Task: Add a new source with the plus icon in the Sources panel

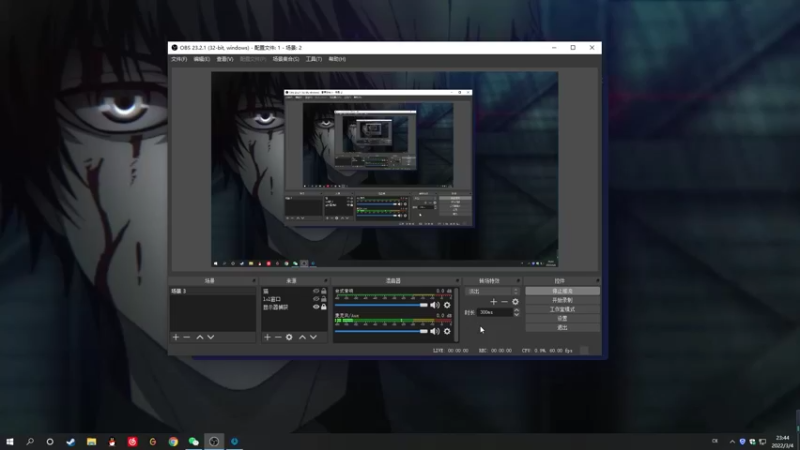Action: [x=267, y=337]
